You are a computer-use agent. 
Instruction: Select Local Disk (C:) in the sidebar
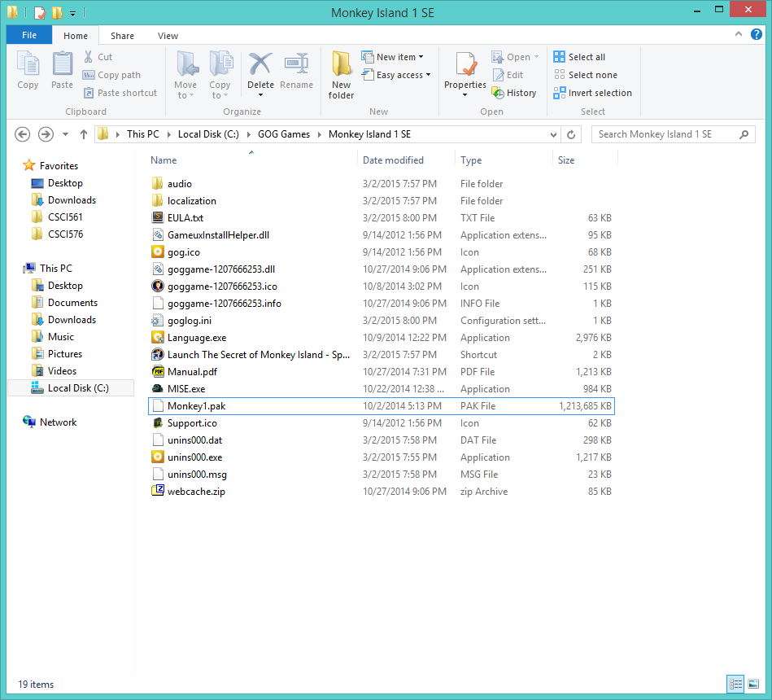(x=71, y=388)
